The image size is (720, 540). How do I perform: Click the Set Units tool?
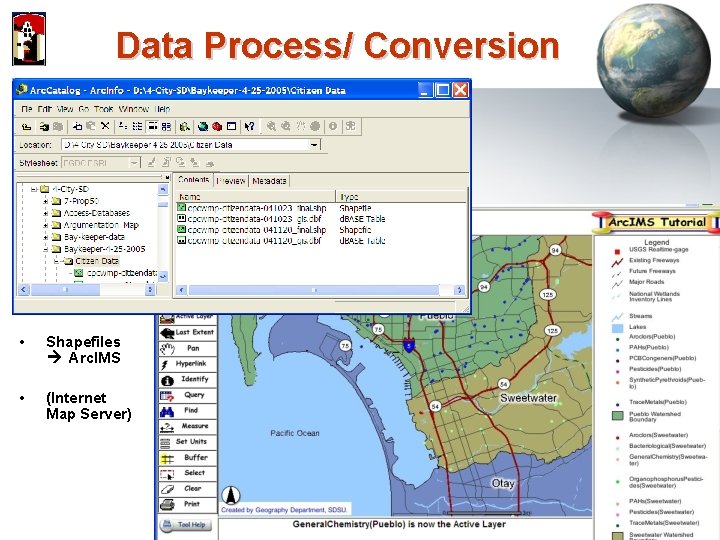coord(187,442)
